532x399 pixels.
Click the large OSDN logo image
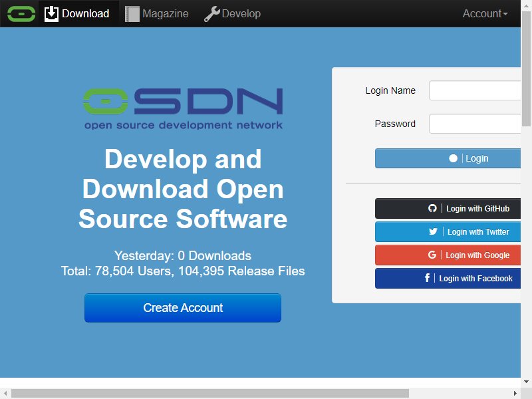pyautogui.click(x=184, y=109)
